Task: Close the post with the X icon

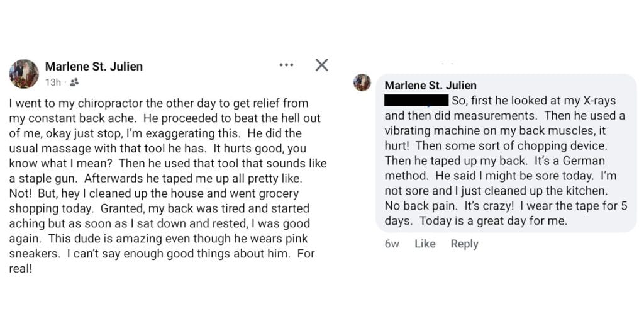Action: [321, 65]
